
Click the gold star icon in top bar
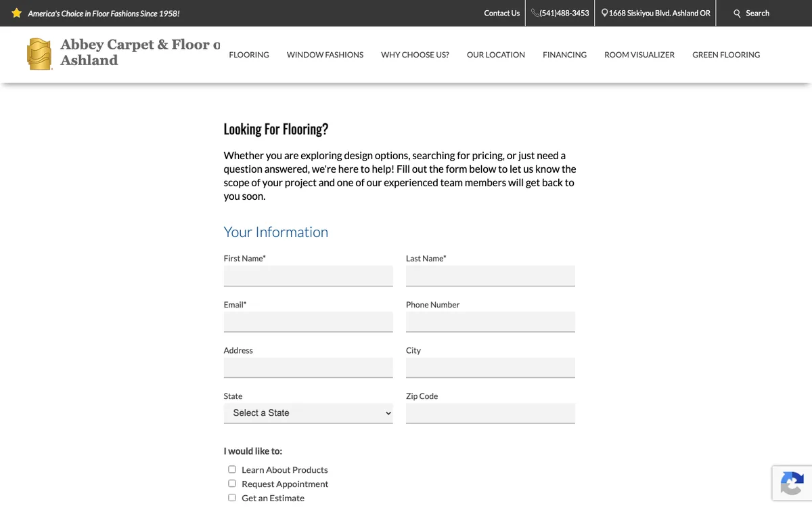17,13
